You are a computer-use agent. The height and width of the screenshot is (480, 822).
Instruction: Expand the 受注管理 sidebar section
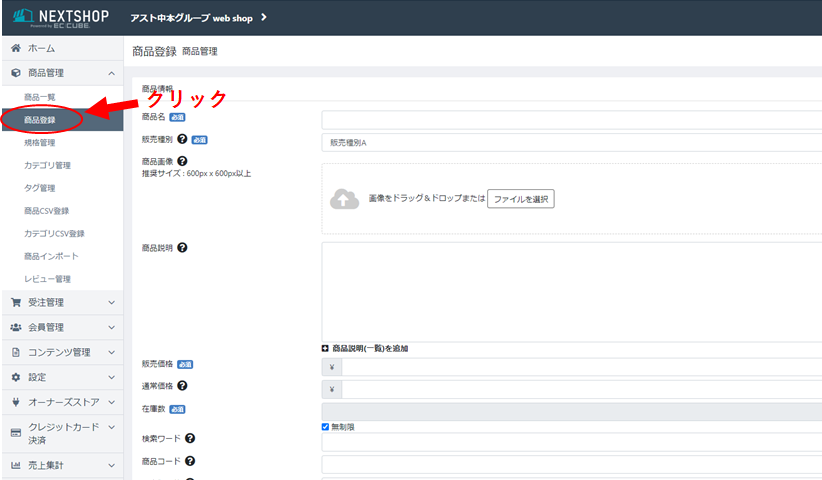(60, 302)
